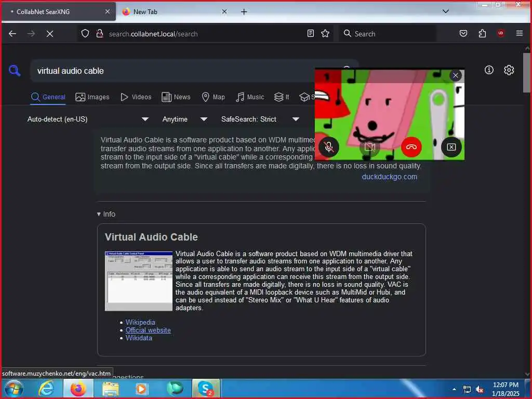Click the page vertical scrollbar thumb
The height and width of the screenshot is (399, 532).
(526, 73)
